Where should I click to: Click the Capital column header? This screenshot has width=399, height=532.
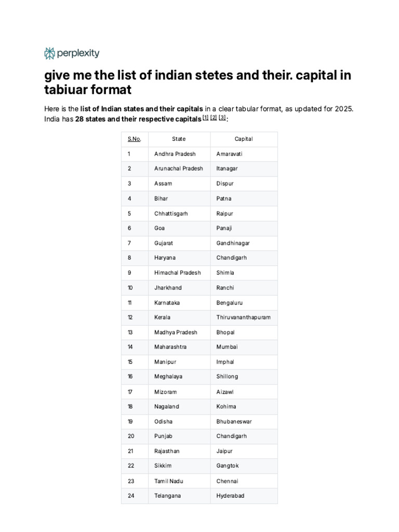pos(244,139)
